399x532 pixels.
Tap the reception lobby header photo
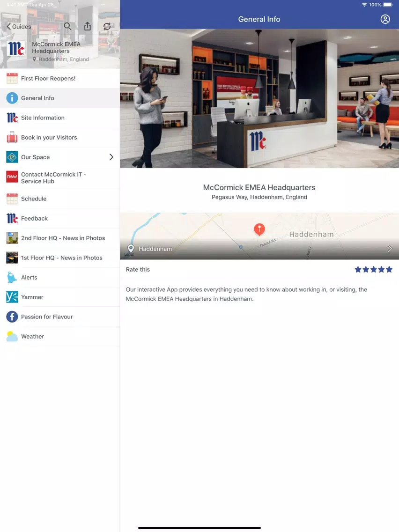coord(259,98)
